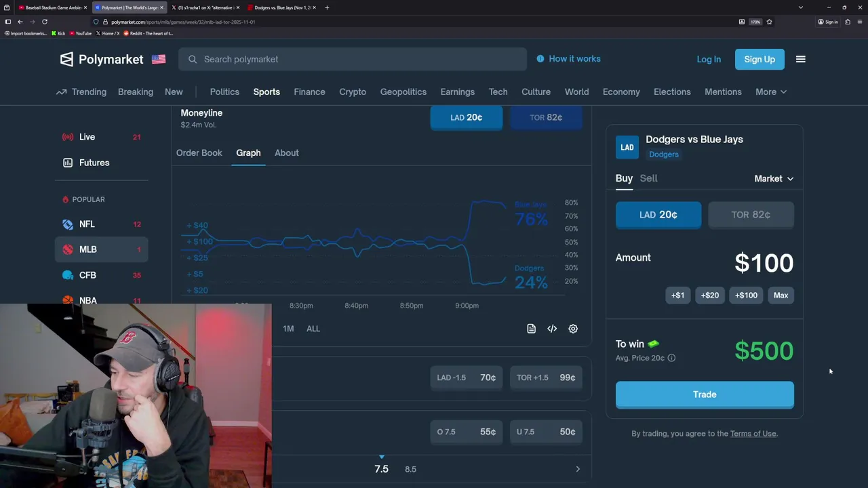This screenshot has width=868, height=488.
Task: Select the 7.5 totals line
Action: (x=381, y=469)
